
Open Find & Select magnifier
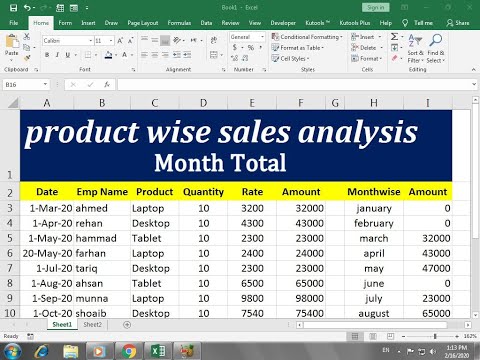tap(436, 48)
